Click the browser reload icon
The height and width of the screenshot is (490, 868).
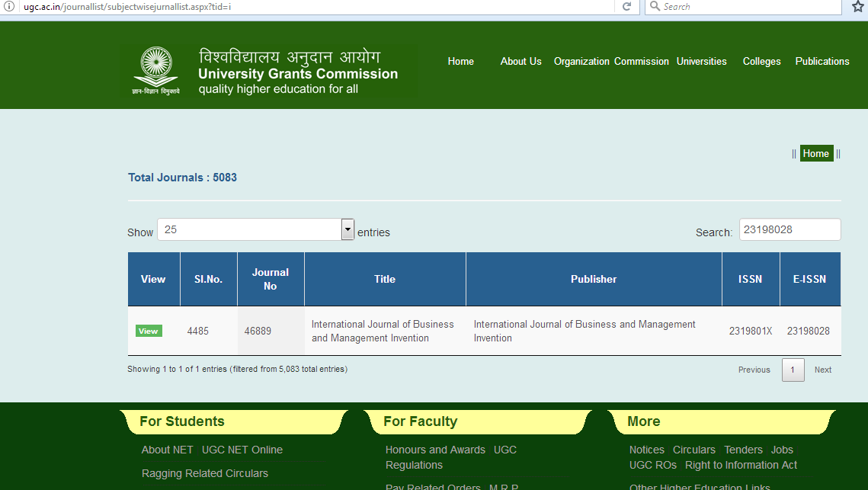tap(626, 7)
